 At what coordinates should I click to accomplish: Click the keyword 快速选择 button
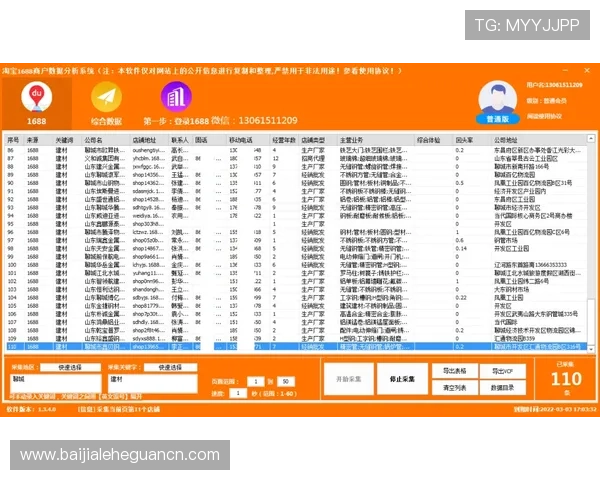(171, 367)
